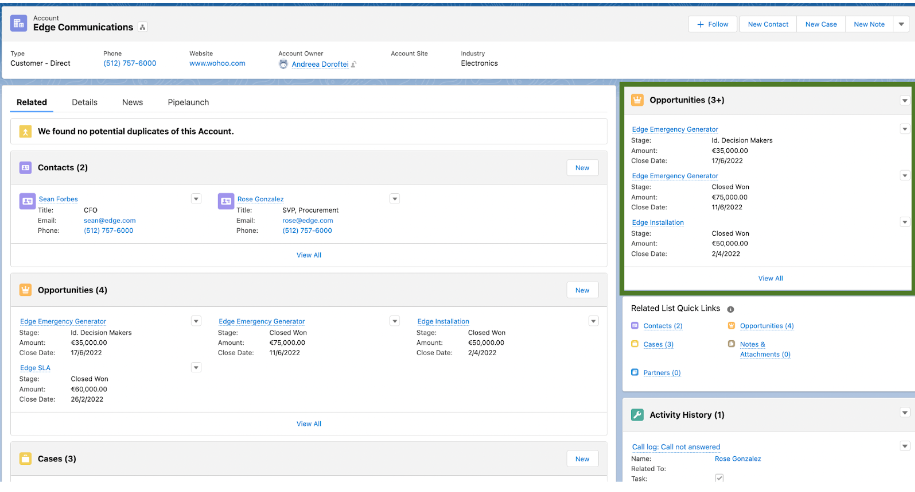This screenshot has height=492, width=915.
Task: Click View All under Contacts
Action: pyautogui.click(x=309, y=255)
